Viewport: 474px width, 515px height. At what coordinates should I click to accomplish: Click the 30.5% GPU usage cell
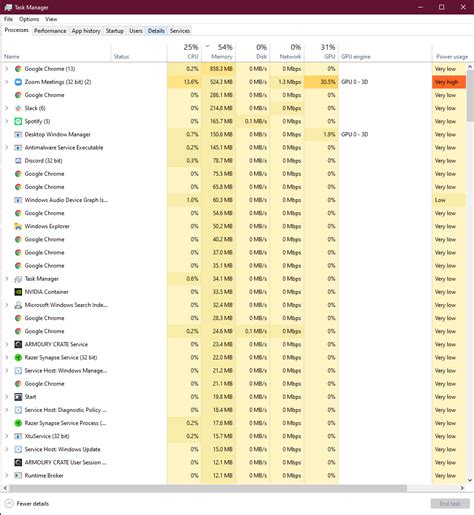click(321, 82)
